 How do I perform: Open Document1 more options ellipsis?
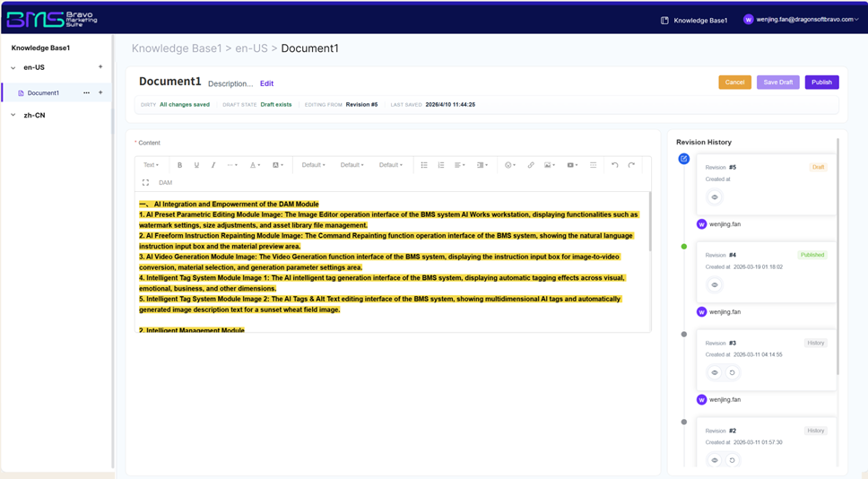(x=86, y=92)
